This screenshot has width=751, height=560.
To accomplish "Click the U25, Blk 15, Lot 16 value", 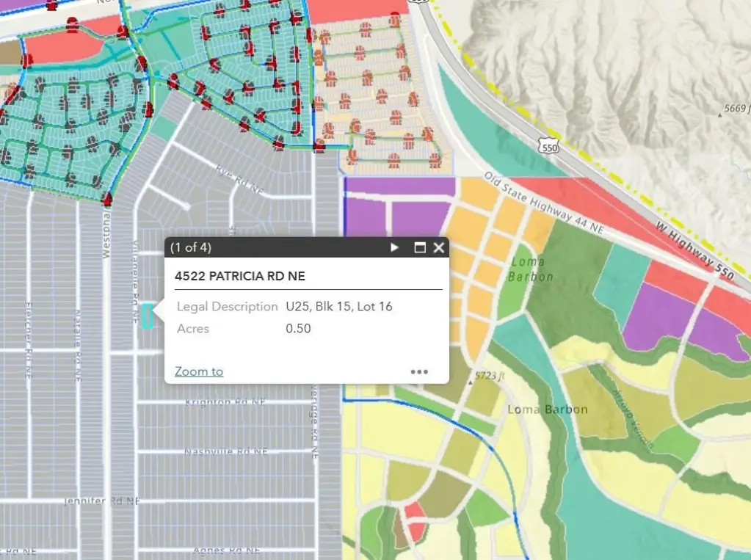I will coord(339,306).
